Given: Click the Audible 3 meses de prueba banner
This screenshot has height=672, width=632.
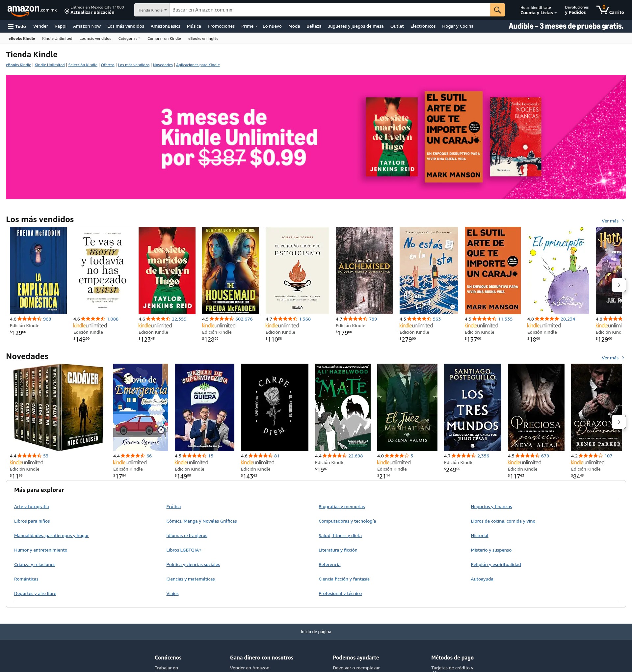Looking at the screenshot, I should tap(566, 26).
